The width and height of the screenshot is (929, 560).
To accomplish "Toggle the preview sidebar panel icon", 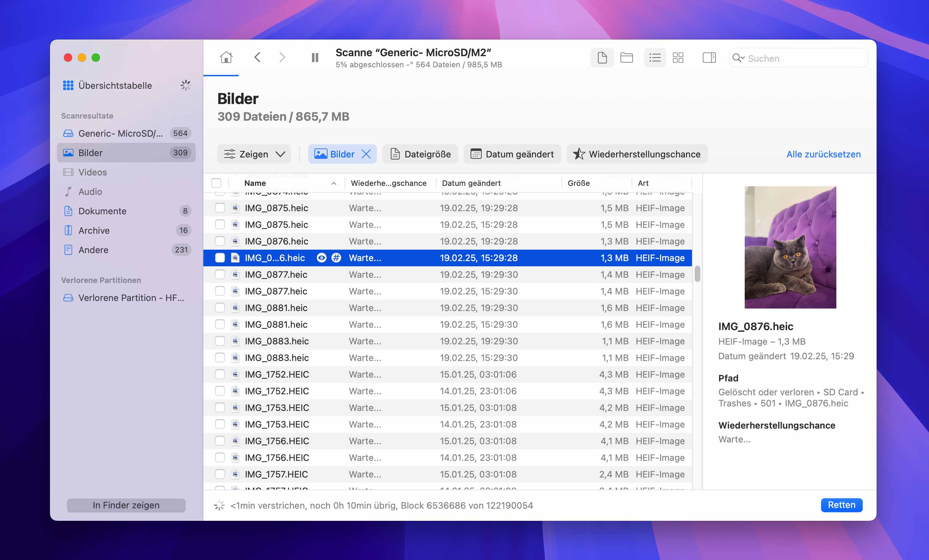I will 709,58.
